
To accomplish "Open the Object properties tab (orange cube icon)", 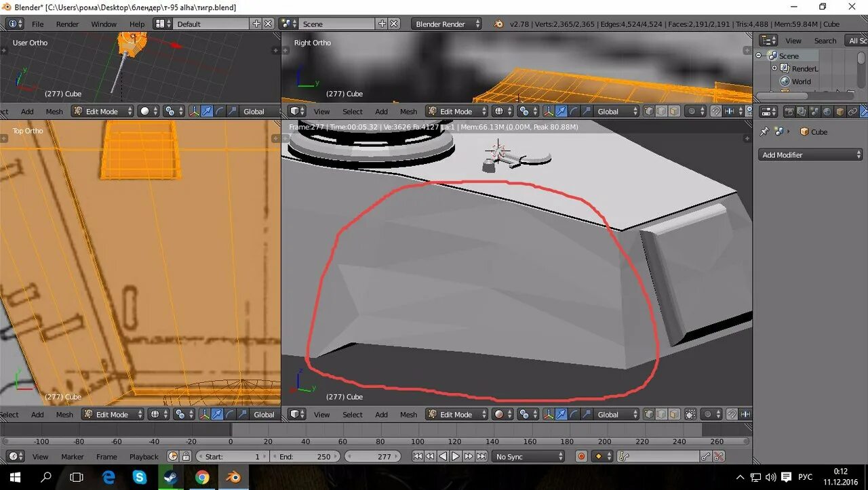I will point(840,110).
